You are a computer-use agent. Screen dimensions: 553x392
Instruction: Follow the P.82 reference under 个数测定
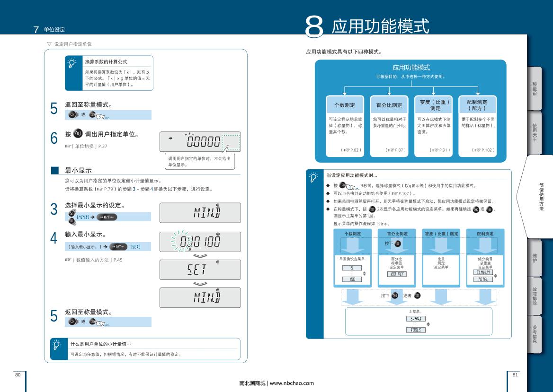coord(351,150)
